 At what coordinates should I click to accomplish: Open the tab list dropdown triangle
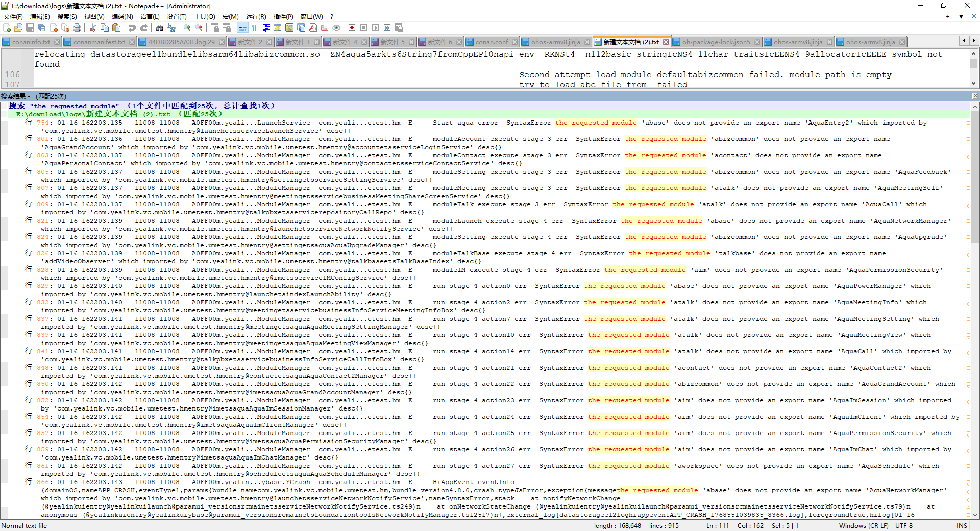(x=961, y=16)
